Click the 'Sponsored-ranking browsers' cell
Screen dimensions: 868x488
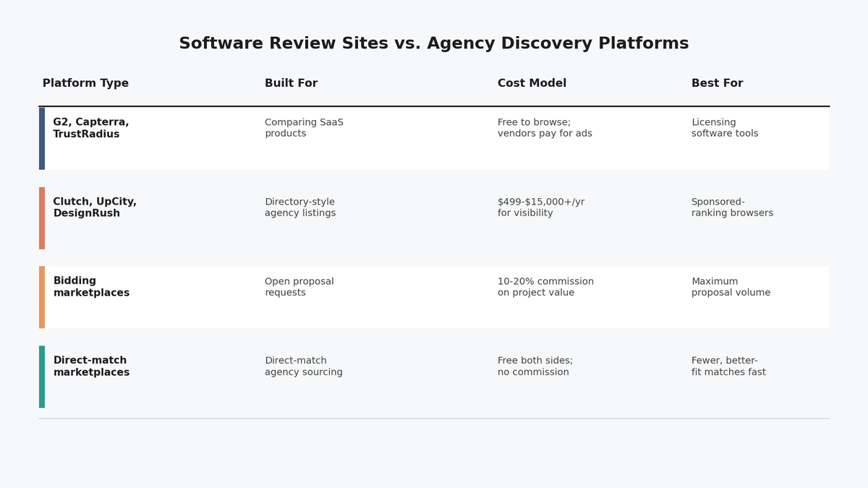pyautogui.click(x=732, y=207)
